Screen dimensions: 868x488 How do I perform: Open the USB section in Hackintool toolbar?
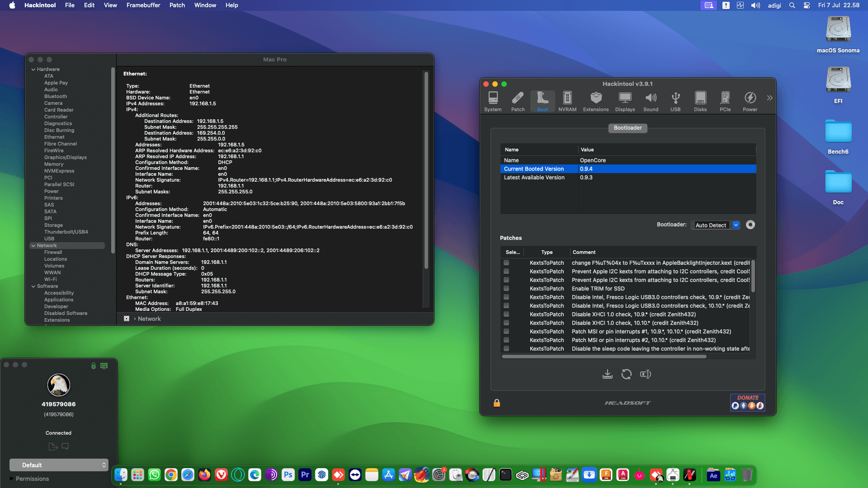click(675, 102)
